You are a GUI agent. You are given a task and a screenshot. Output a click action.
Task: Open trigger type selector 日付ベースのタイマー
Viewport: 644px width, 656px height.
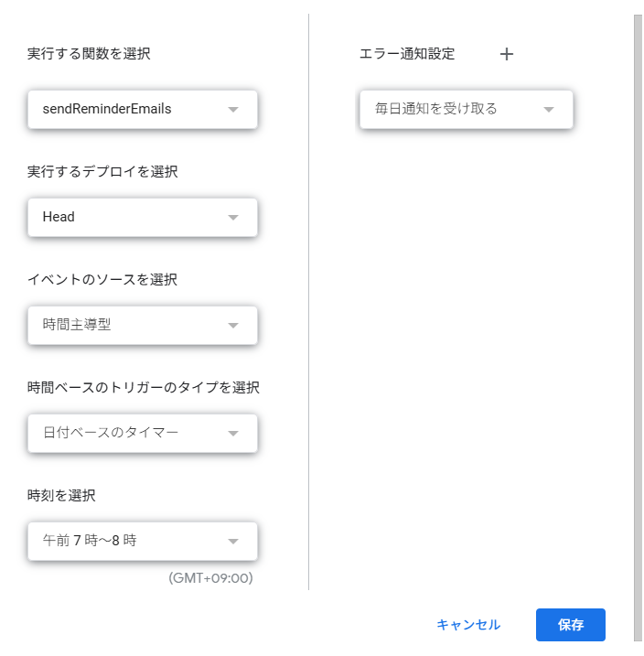point(143,434)
